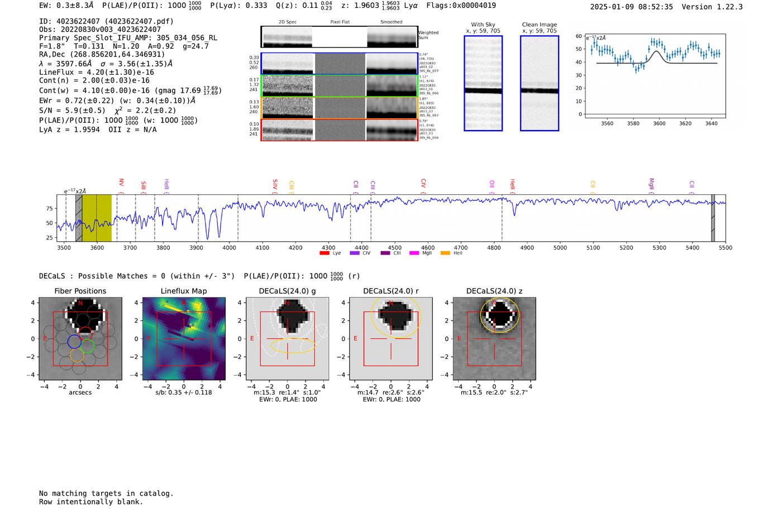Select the orange-bordered 2D spectrum row
782x532 pixels.
click(x=340, y=108)
